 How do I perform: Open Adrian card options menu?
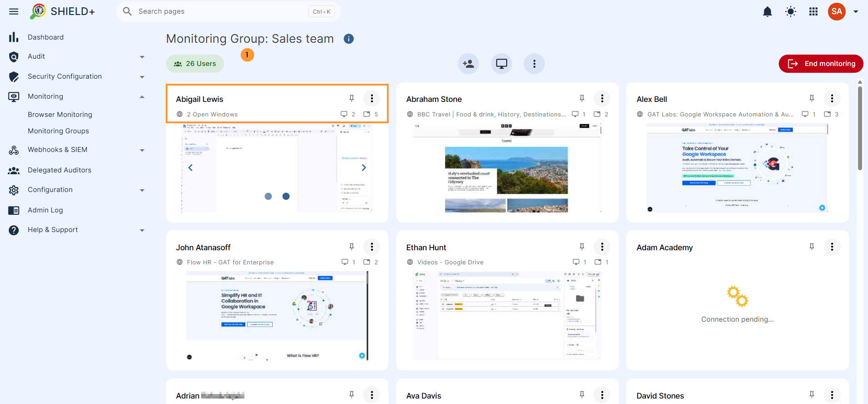(x=372, y=395)
